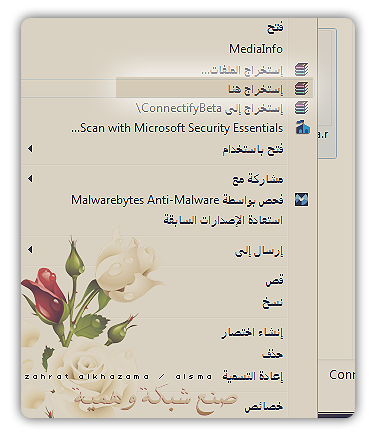Viewport: 374px width, 434px height.
Task: Select إنشاء اختصار menu entry
Action: point(252,333)
